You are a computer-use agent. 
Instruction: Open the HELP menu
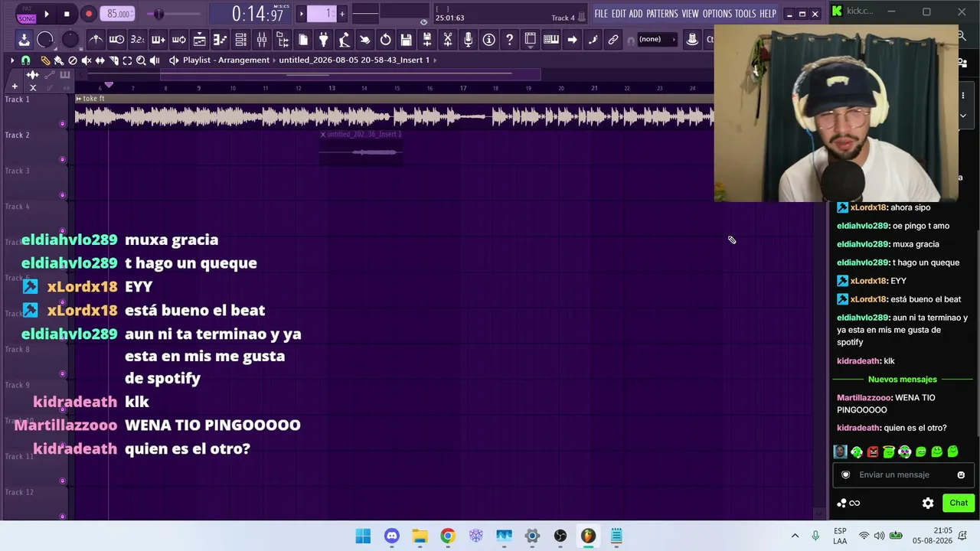coord(768,14)
